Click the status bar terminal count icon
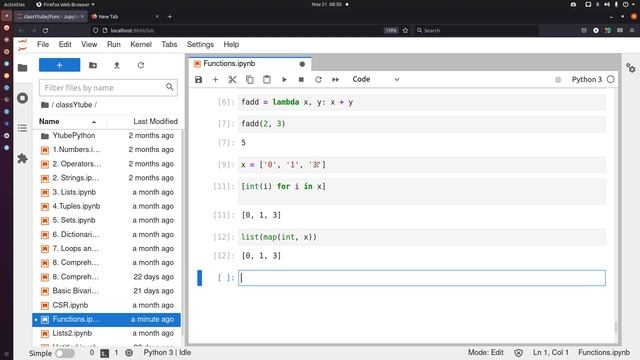Screen dimensions: 640x360 [104, 353]
